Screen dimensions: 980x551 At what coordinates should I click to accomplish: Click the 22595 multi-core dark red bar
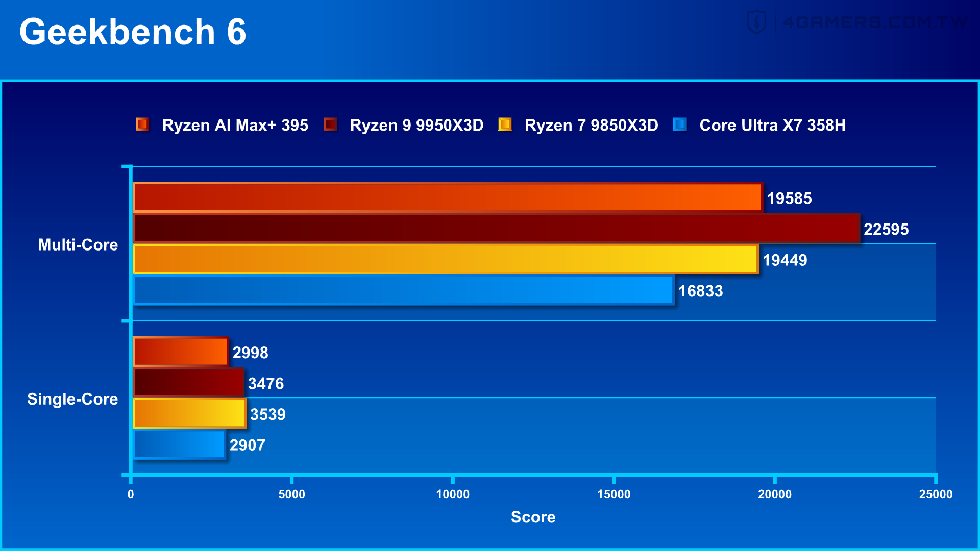pyautogui.click(x=496, y=229)
